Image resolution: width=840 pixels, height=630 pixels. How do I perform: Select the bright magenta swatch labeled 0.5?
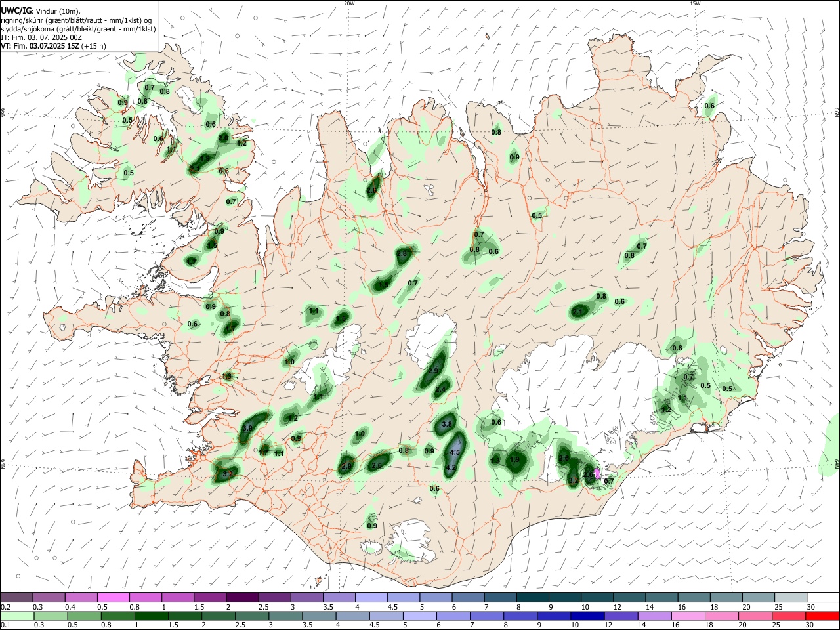114,597
